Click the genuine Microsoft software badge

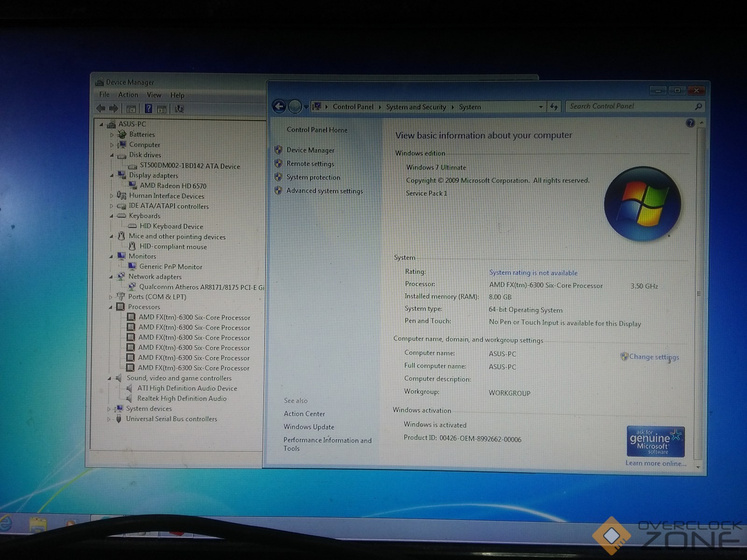[655, 441]
